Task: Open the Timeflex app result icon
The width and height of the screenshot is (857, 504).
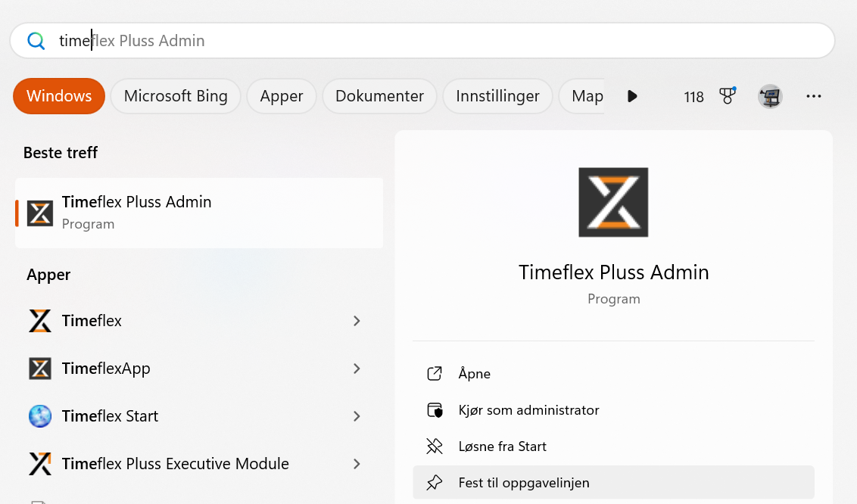Action: tap(40, 321)
